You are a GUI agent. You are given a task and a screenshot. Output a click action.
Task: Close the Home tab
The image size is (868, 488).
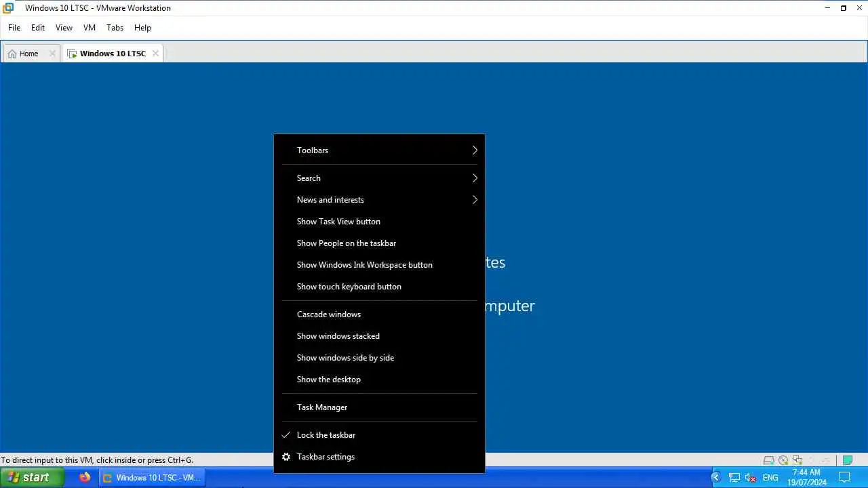point(52,54)
